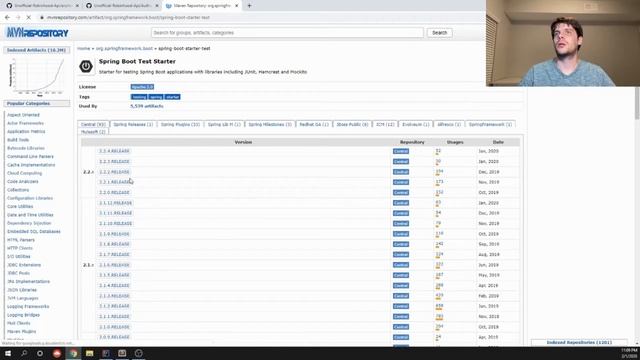Close the first GitHub browser tab
Screen dimensions: 640x360
[x=77, y=6]
